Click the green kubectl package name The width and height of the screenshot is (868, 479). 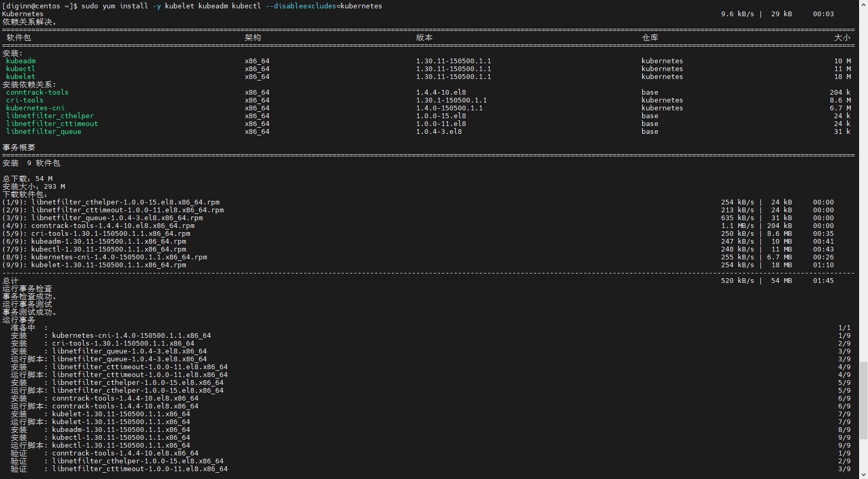coord(21,69)
